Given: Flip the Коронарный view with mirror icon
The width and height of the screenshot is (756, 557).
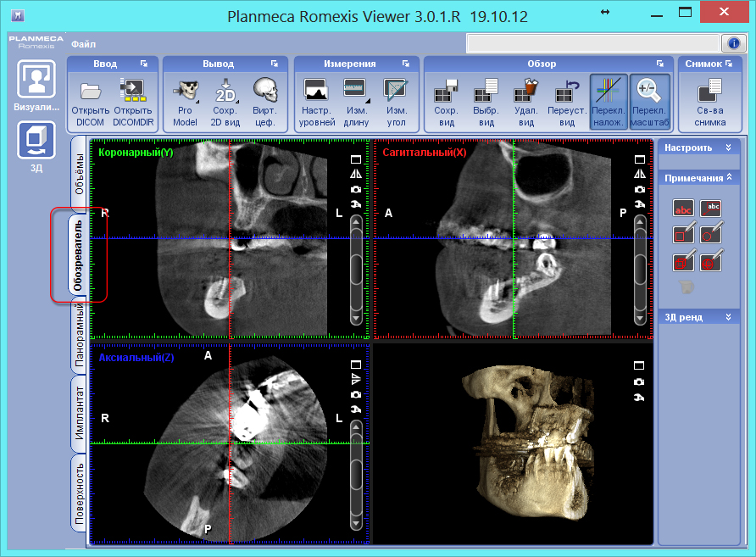Looking at the screenshot, I should pos(356,174).
